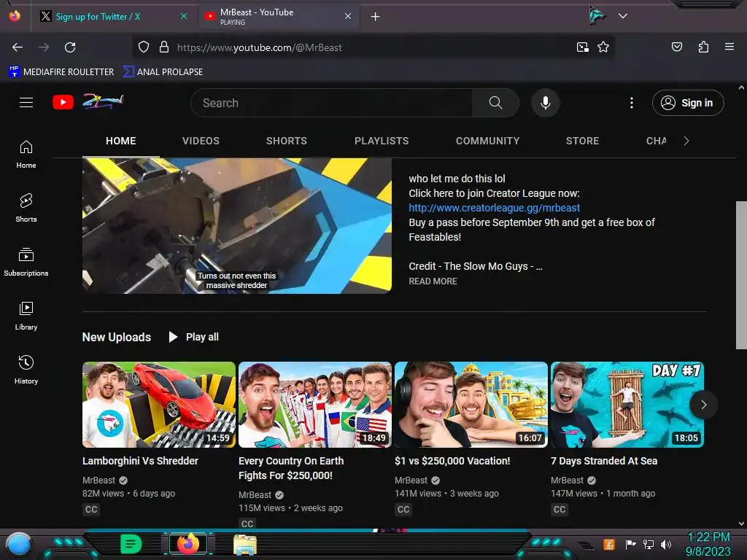Open MEDIAFIRE ROULETTER bookmark
Viewport: 747px width, 560px height.
click(x=61, y=72)
